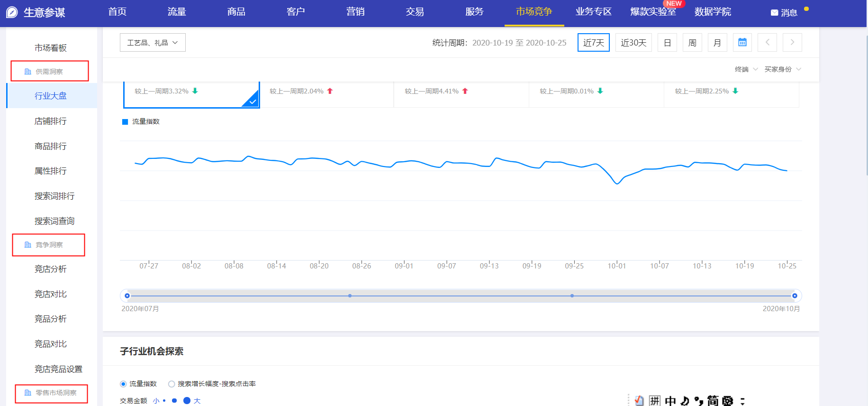
Task: Click the page vertical scrollbar
Action: (866, 104)
